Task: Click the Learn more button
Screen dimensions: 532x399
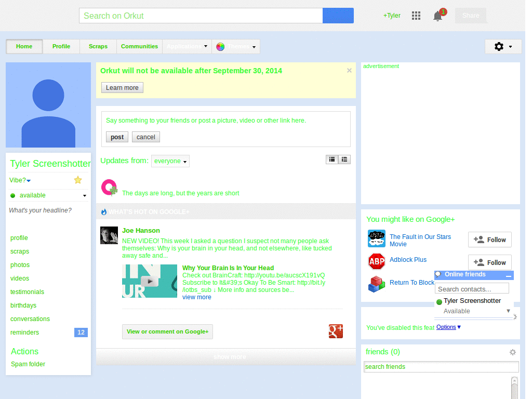Action: click(122, 87)
